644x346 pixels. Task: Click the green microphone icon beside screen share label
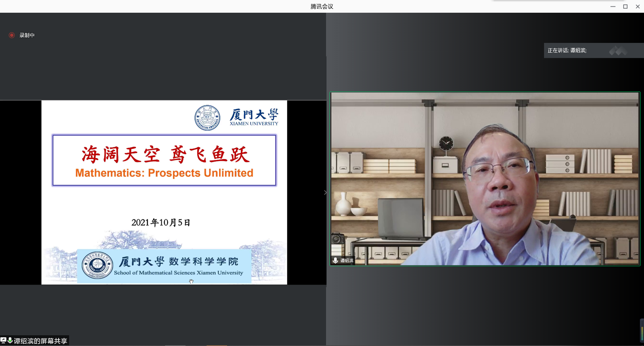10,340
